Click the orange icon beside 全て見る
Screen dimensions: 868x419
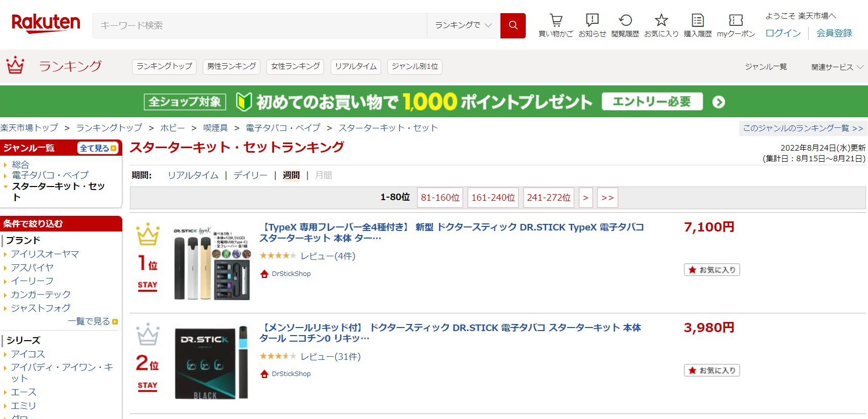coord(114,148)
